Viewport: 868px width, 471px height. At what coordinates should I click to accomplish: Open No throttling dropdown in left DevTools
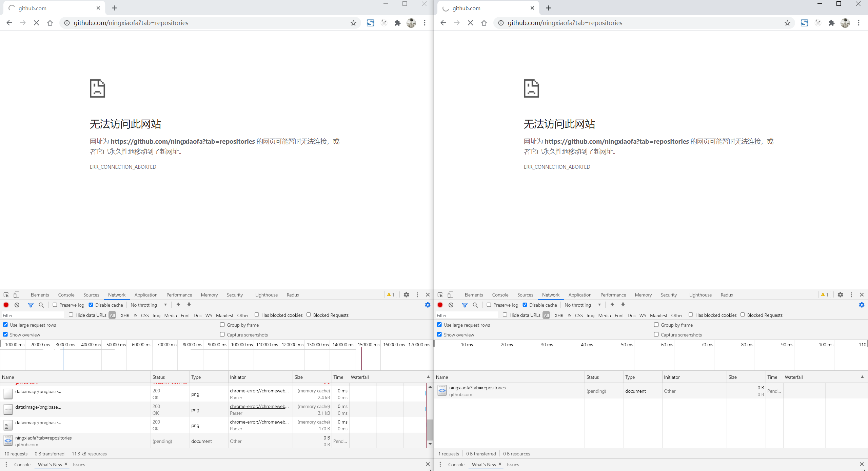(149, 305)
